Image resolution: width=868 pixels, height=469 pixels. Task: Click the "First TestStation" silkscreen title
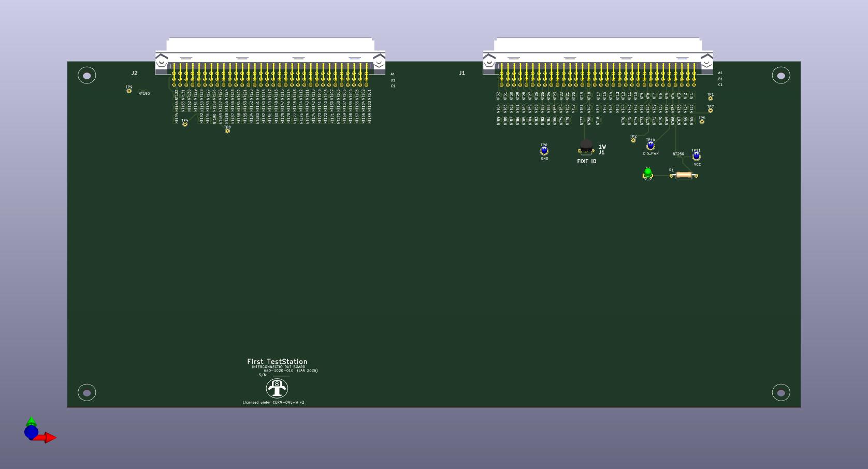[277, 362]
